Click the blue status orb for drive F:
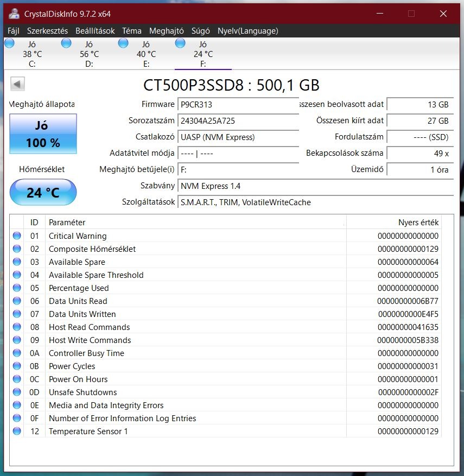Viewport: 464px width, 476px height. 180,43
